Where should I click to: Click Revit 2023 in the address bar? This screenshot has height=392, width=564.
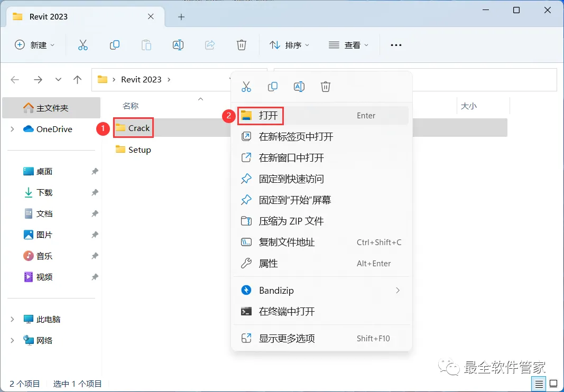[x=141, y=79]
